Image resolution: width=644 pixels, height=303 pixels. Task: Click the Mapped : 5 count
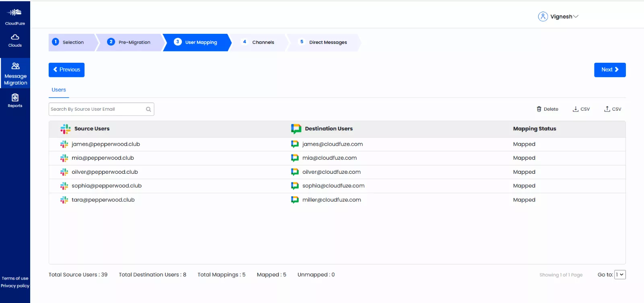click(271, 275)
